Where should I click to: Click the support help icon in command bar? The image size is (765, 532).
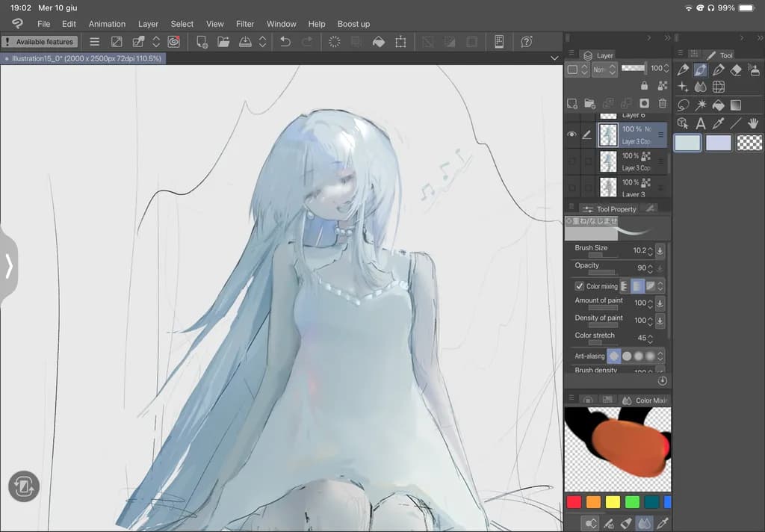527,42
